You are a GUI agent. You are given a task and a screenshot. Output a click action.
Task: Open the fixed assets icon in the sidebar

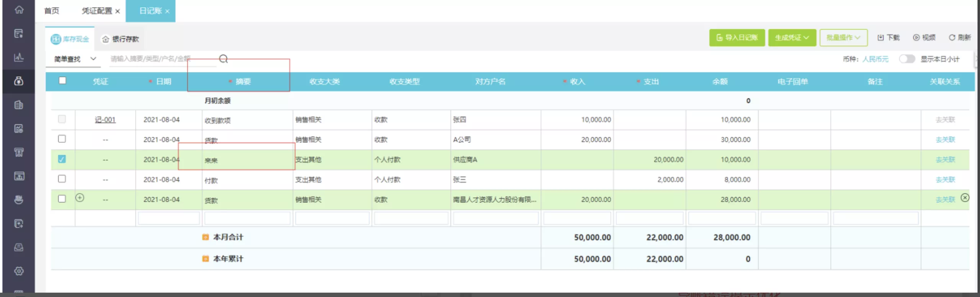pyautogui.click(x=19, y=152)
